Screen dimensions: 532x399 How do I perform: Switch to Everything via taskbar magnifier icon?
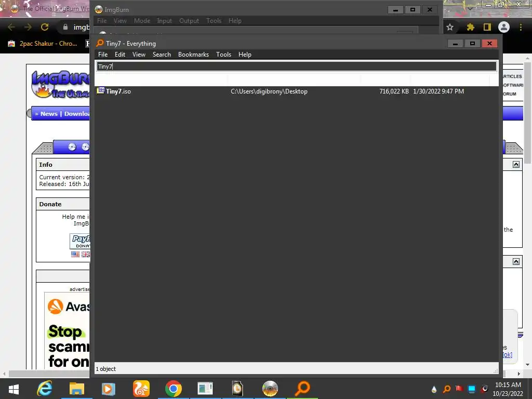click(x=302, y=389)
